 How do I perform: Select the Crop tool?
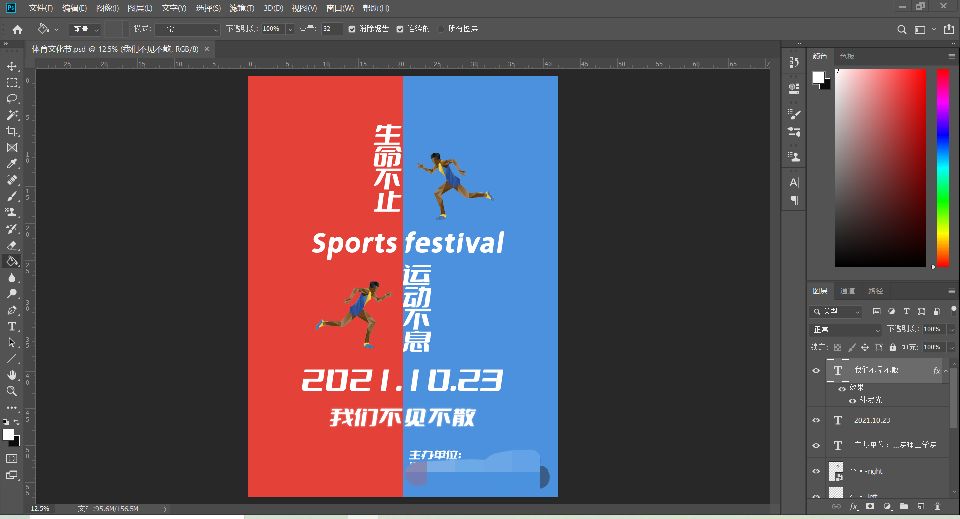(12, 131)
